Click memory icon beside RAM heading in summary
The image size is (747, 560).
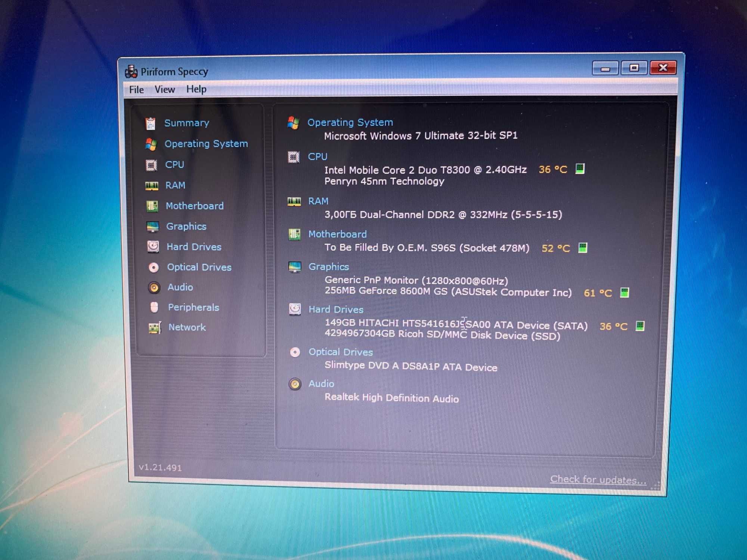click(294, 202)
